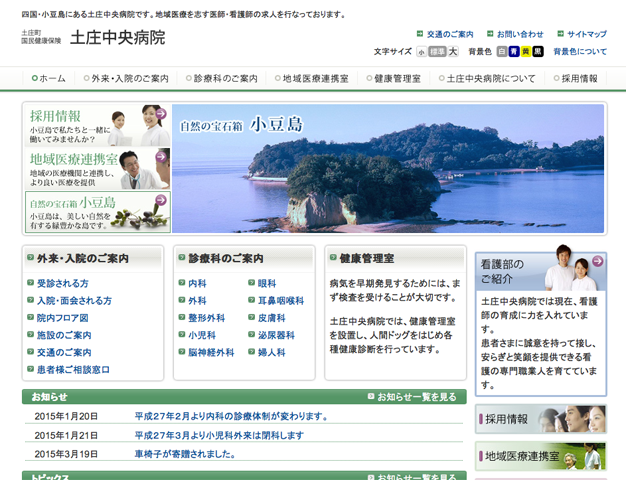Click the 外来・入院のご案内 section heading
626x480 pixels.
[83, 259]
